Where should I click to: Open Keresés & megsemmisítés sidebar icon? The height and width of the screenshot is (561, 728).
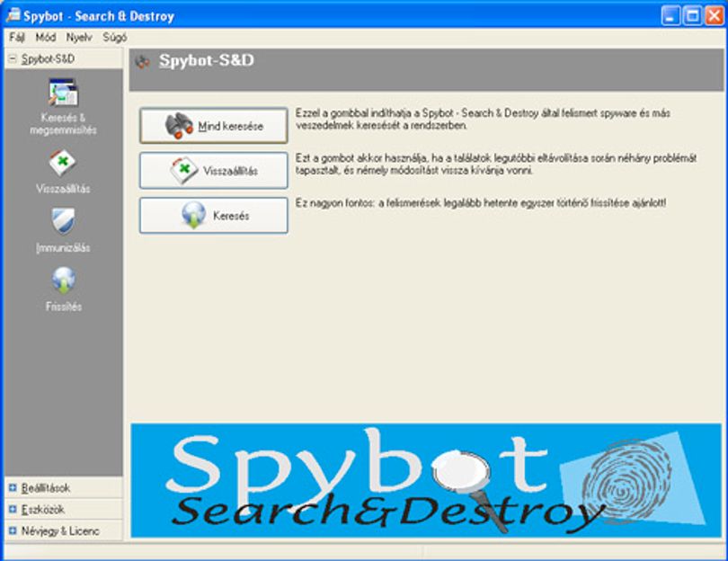coord(63,93)
